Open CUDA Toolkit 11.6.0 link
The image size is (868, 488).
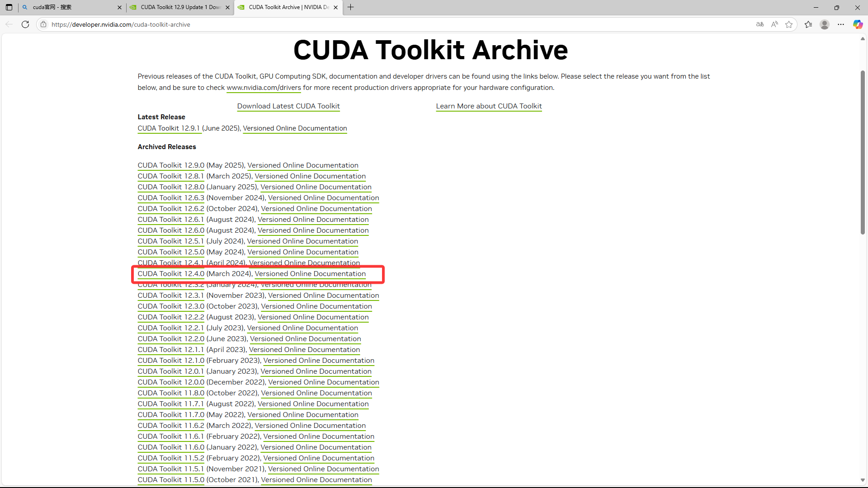171,447
